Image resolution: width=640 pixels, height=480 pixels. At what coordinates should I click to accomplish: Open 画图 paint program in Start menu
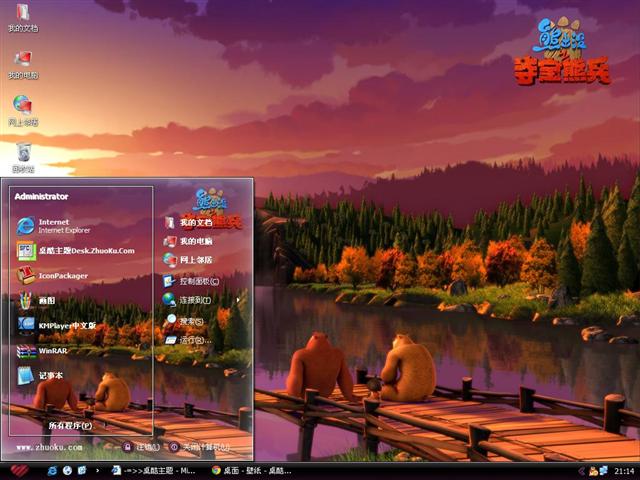tap(36, 300)
